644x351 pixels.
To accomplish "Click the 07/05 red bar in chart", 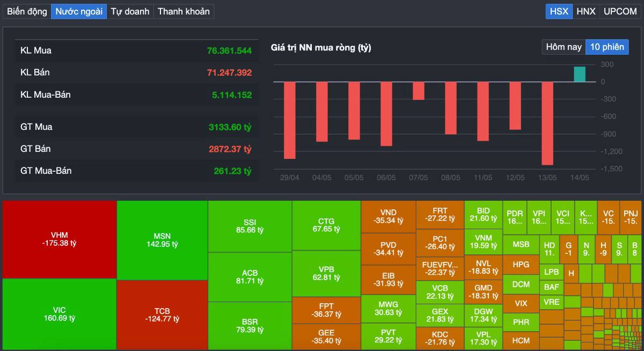I will [x=419, y=91].
